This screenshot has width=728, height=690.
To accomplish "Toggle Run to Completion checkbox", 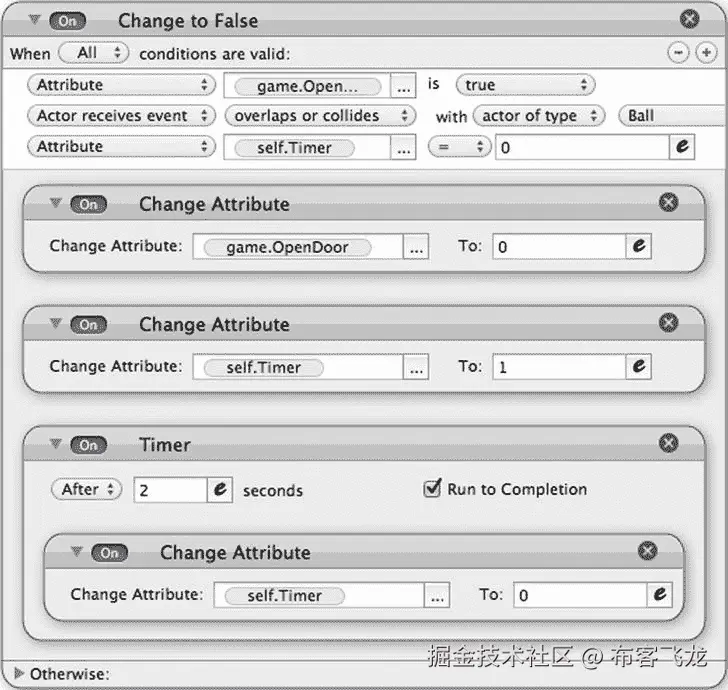I will pos(432,488).
